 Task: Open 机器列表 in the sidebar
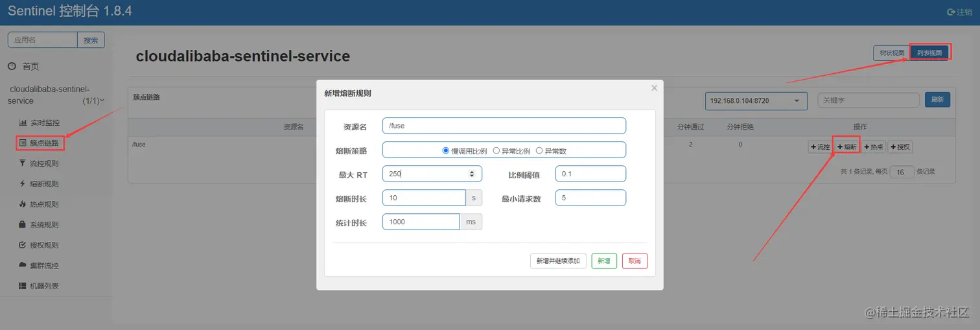coord(45,286)
